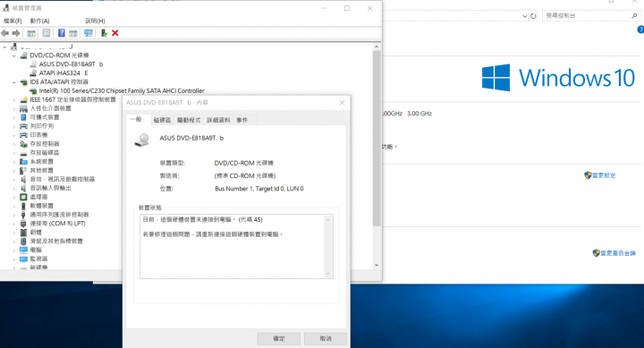Click the Back arrow in Device Manager toolbar

pyautogui.click(x=5, y=33)
